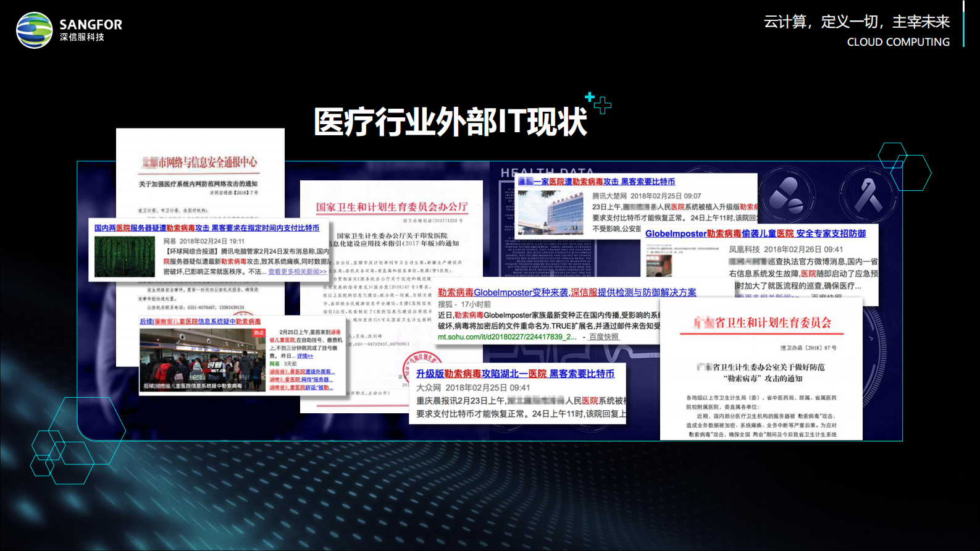Open headline GlobeImposter勒索病毒偷袭儿童医院
The width and height of the screenshot is (980, 551).
pyautogui.click(x=756, y=233)
